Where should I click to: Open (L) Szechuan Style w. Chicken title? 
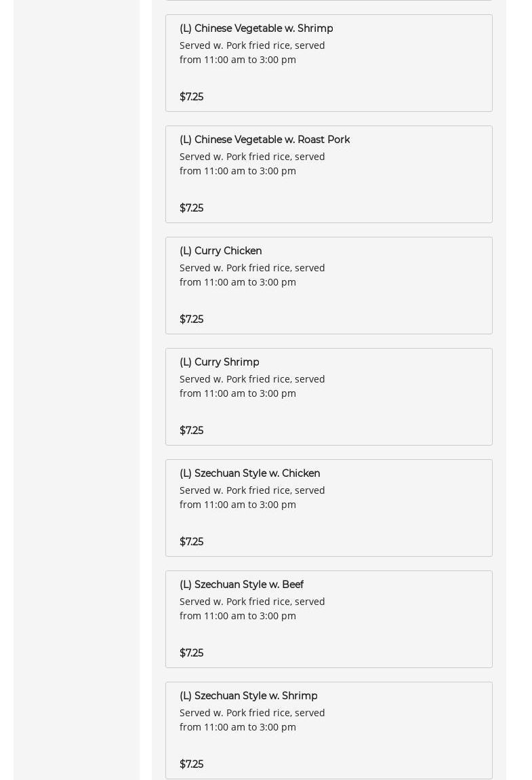tap(249, 473)
